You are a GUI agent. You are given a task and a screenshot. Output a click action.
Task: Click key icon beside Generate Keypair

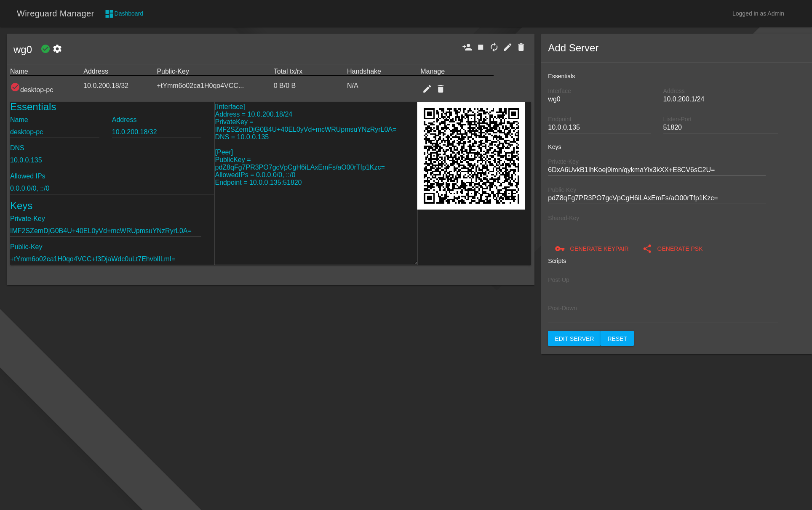[x=560, y=249]
